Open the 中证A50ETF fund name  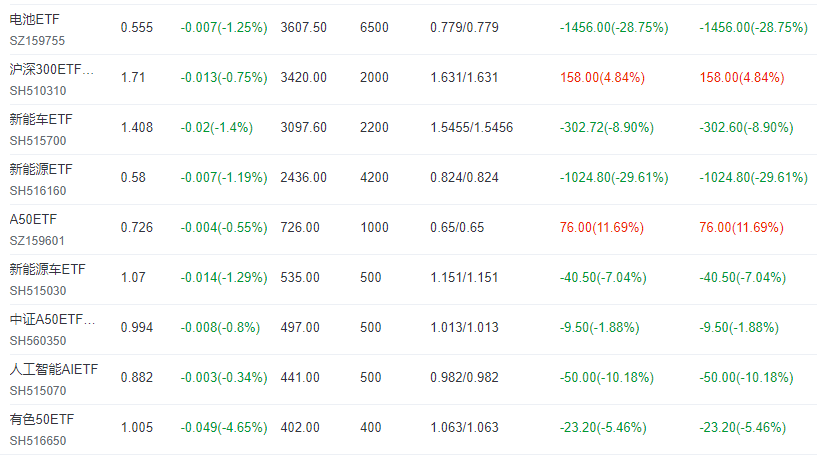pyautogui.click(x=52, y=319)
